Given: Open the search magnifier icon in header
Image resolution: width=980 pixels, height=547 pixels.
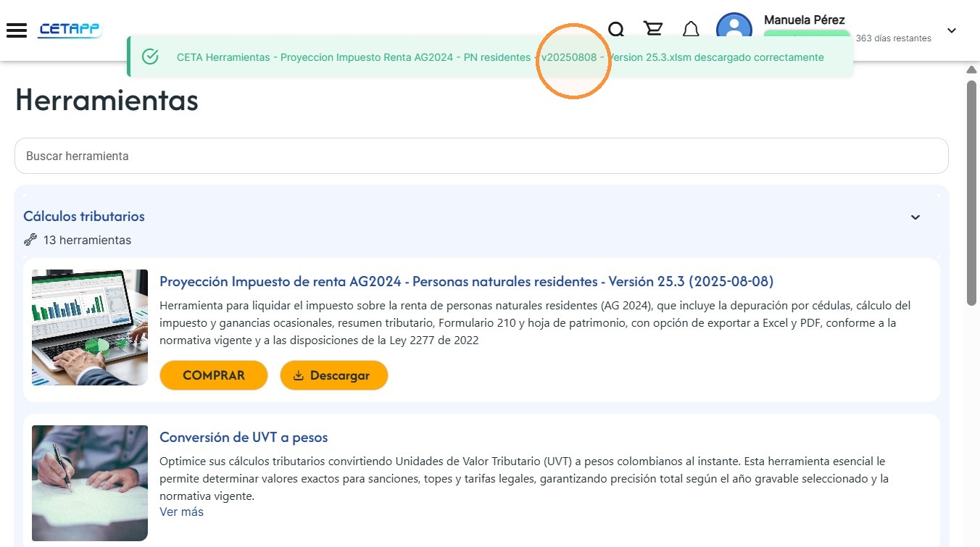Looking at the screenshot, I should coord(616,29).
